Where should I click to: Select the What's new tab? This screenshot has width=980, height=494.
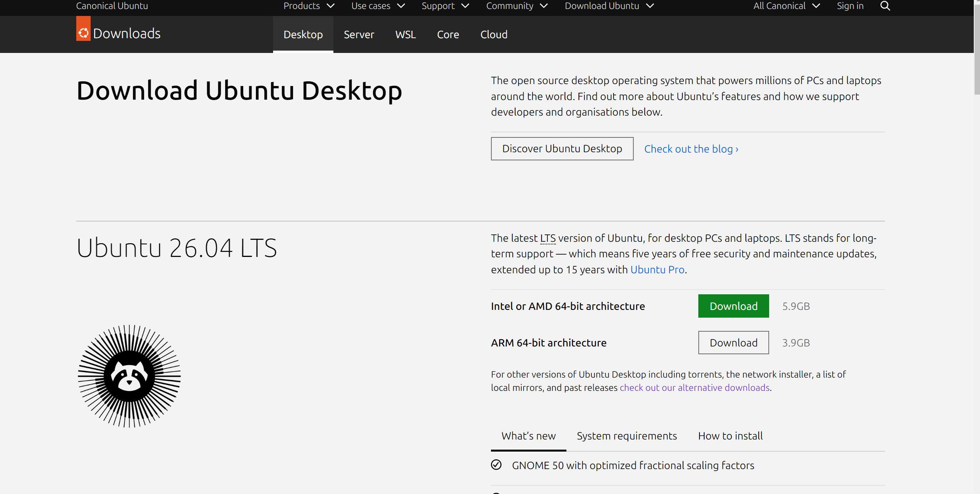click(528, 436)
